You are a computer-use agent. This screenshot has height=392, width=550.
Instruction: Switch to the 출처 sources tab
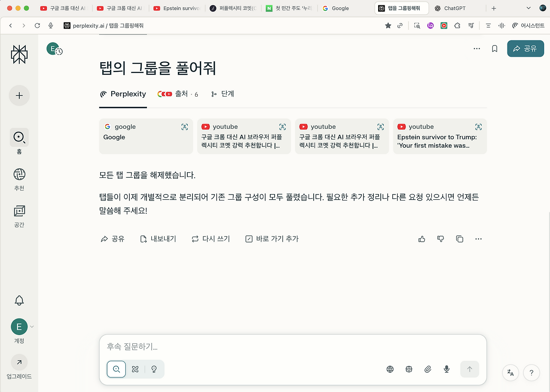(178, 94)
